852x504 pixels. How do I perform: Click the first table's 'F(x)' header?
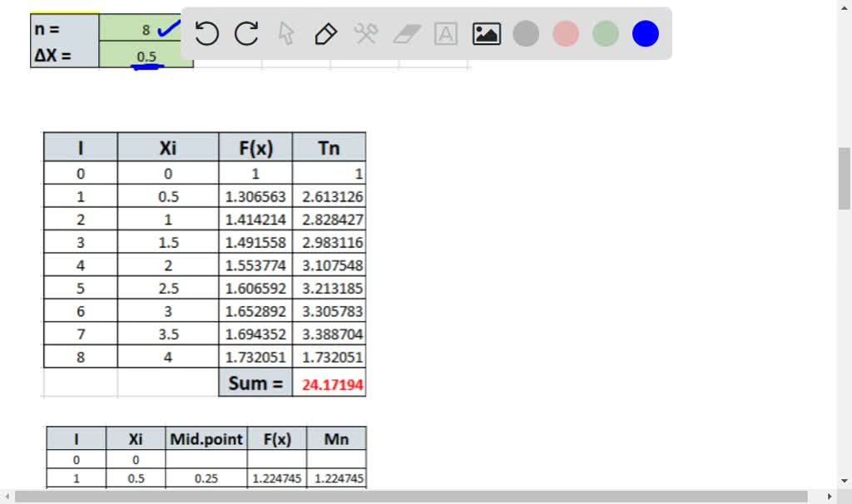(255, 147)
